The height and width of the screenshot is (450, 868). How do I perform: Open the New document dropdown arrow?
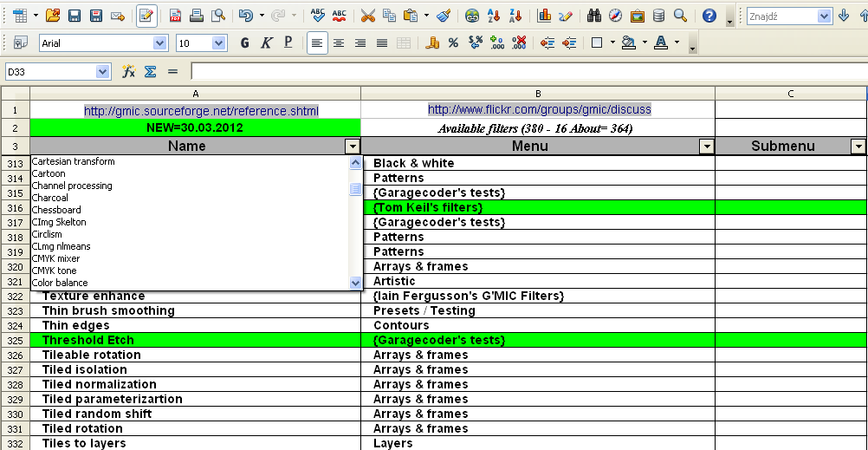pos(36,16)
